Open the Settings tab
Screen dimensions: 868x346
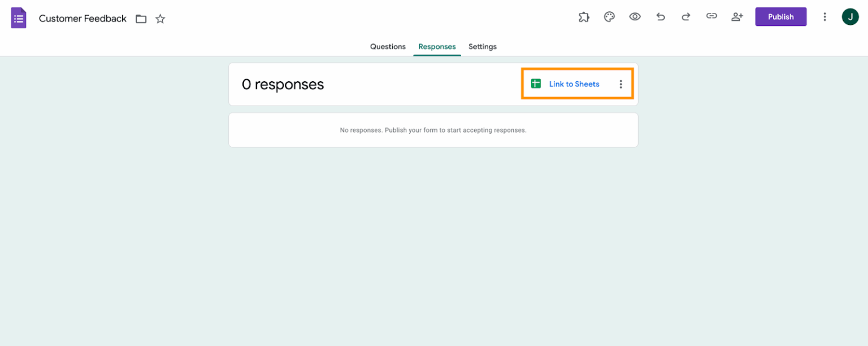(482, 46)
